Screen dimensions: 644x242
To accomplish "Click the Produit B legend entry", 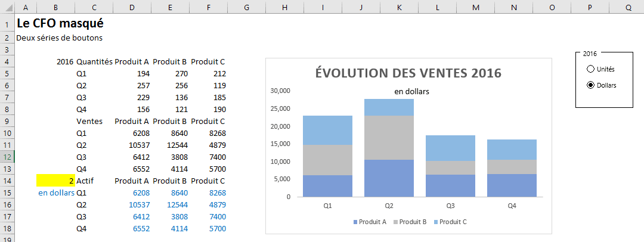I will [x=410, y=222].
